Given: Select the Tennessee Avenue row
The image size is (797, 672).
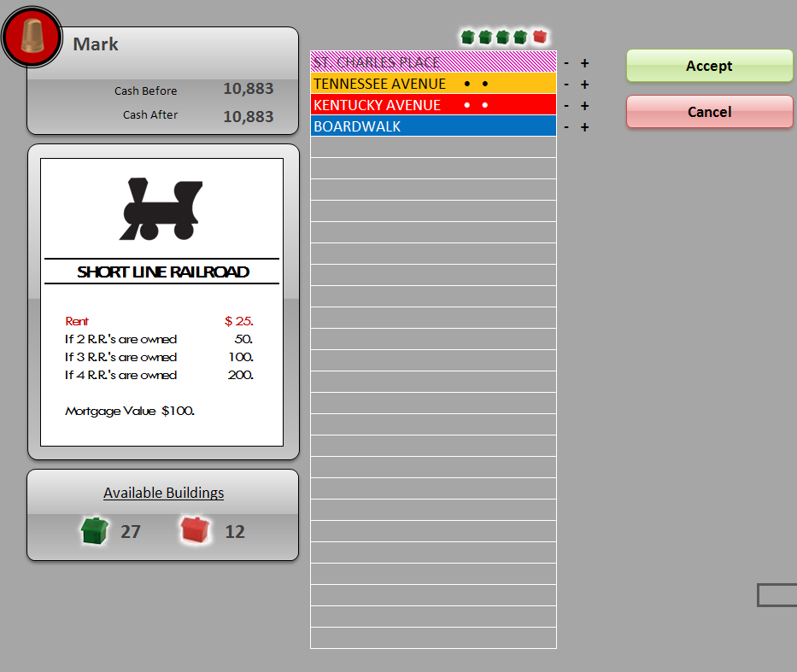Looking at the screenshot, I should point(434,84).
